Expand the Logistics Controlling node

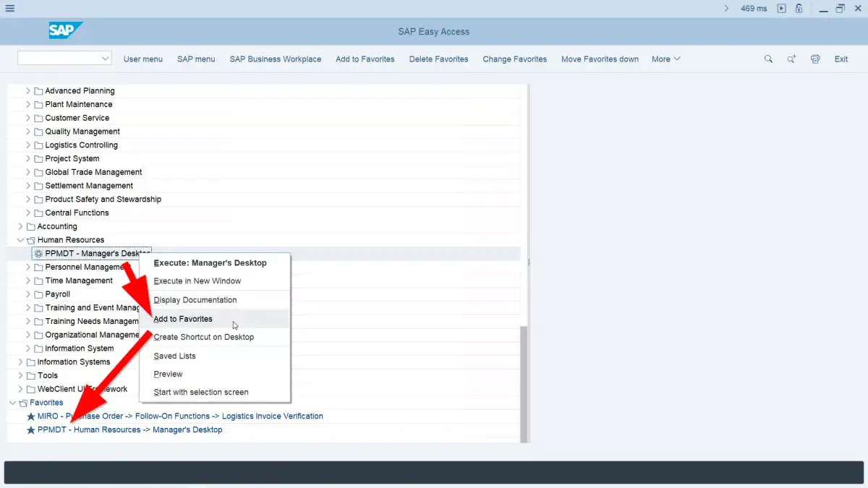pyautogui.click(x=28, y=145)
